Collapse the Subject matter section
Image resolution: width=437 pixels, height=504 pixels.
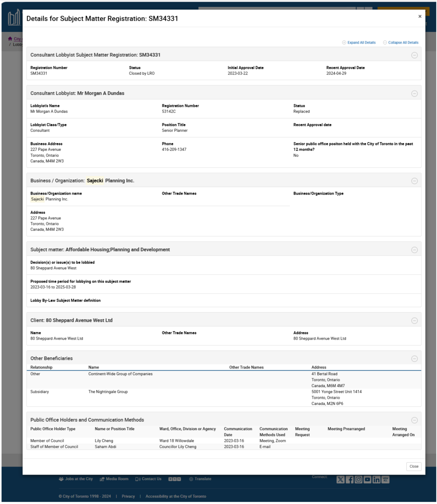(414, 250)
